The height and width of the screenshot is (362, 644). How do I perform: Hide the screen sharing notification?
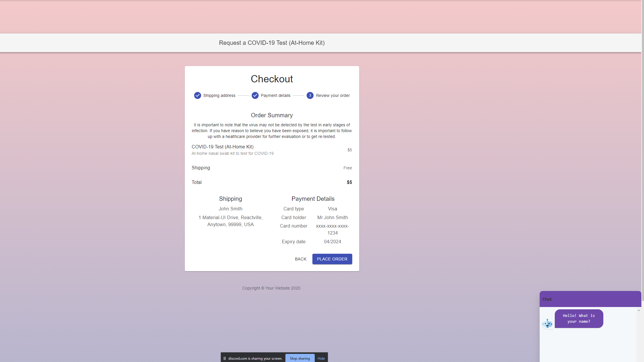[321, 358]
